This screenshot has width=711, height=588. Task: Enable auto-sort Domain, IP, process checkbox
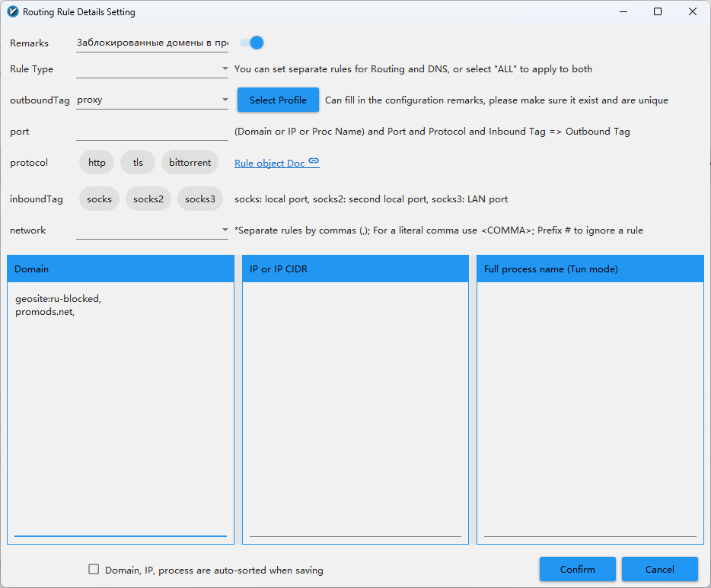pyautogui.click(x=94, y=569)
